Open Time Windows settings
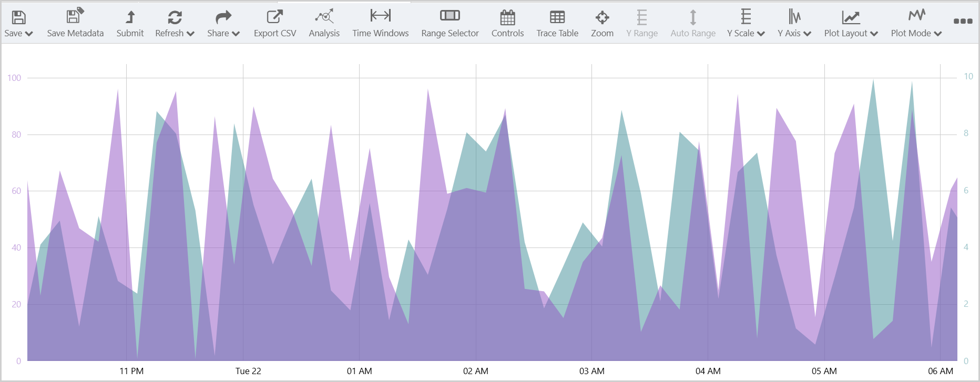The height and width of the screenshot is (382, 980). pos(380,24)
